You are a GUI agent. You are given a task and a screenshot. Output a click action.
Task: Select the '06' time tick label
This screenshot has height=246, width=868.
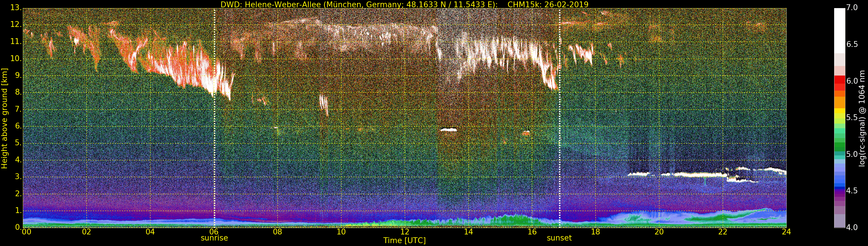tap(214, 232)
